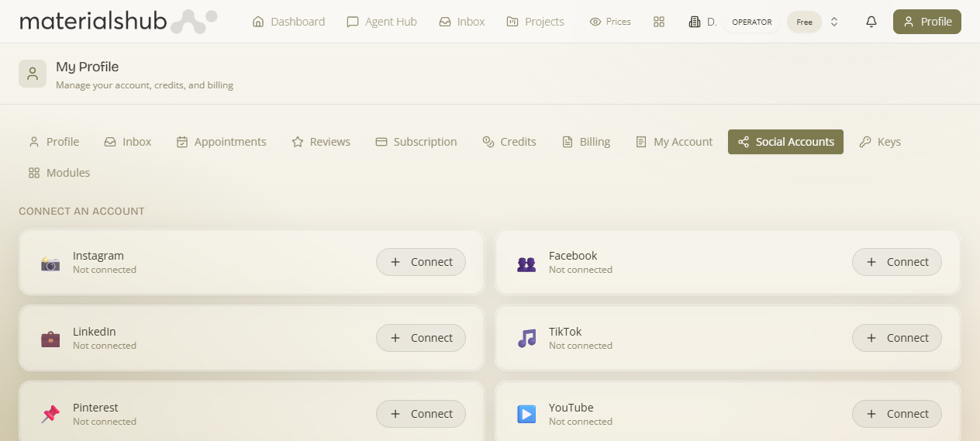Open the Subscription tab
This screenshot has width=980, height=441.
[416, 142]
